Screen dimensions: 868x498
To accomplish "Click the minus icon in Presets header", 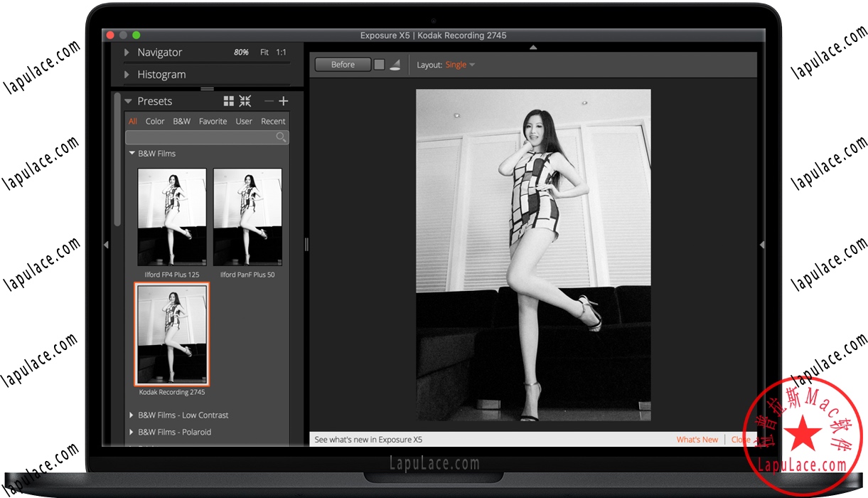I will click(x=268, y=101).
